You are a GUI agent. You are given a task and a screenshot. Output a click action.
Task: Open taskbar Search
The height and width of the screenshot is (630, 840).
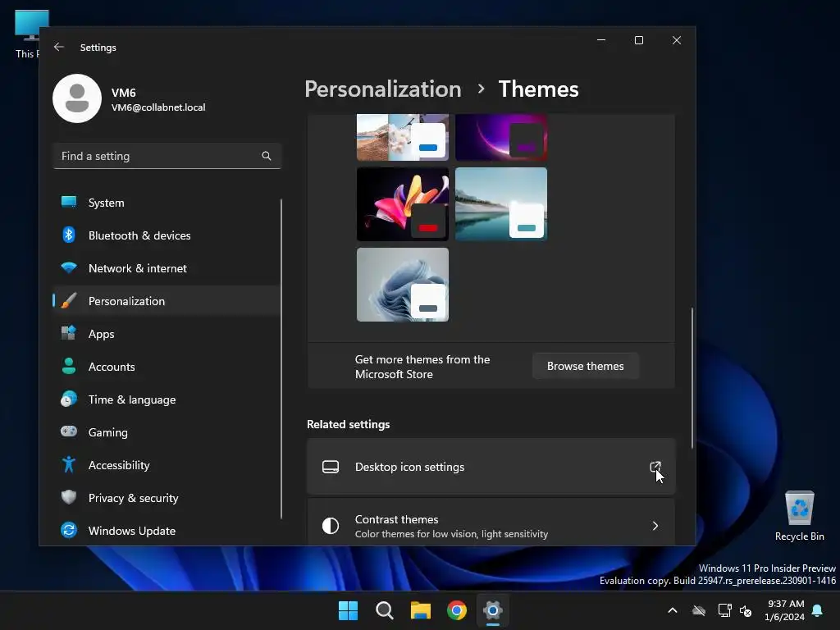385,610
